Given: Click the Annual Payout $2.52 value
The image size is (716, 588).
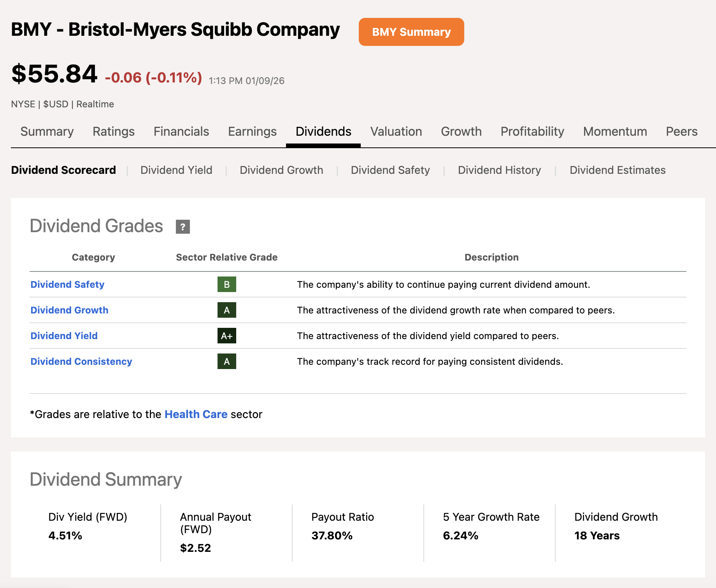Looking at the screenshot, I should point(195,548).
